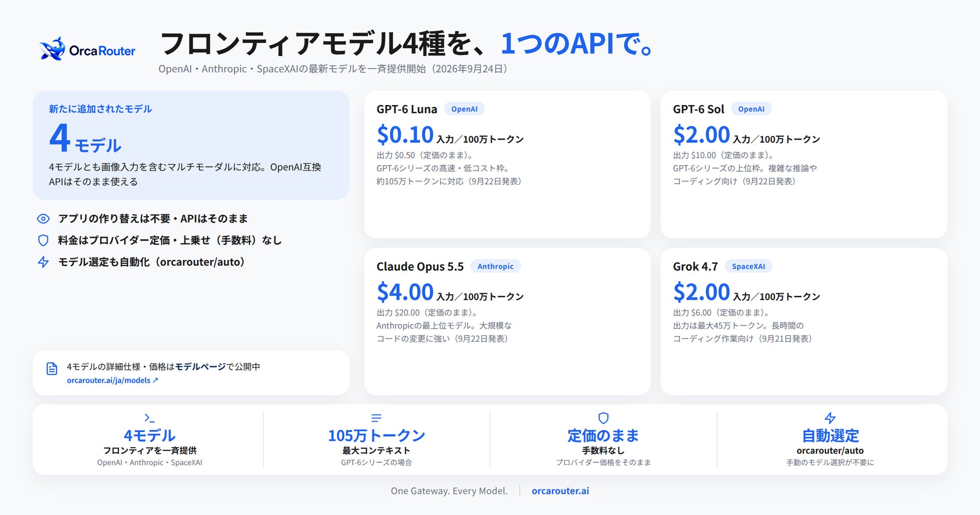Click the document icon in モデルページ card
This screenshot has width=980, height=515.
pos(52,369)
